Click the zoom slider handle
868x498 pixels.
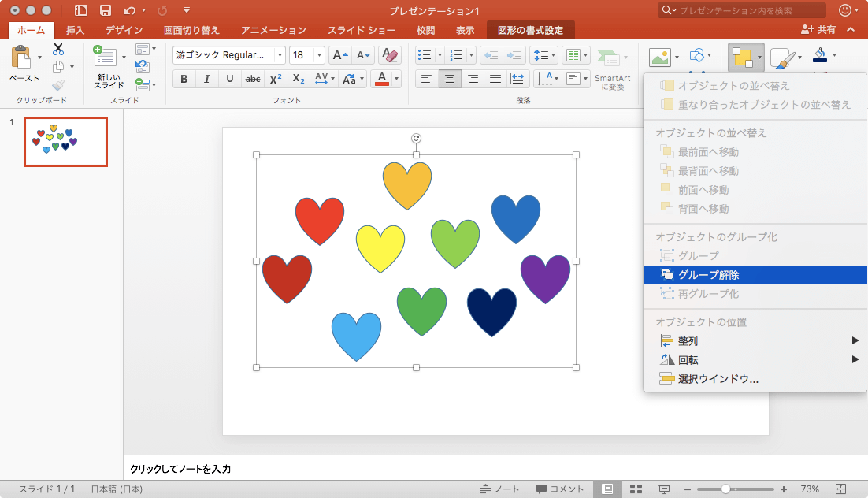[725, 489]
